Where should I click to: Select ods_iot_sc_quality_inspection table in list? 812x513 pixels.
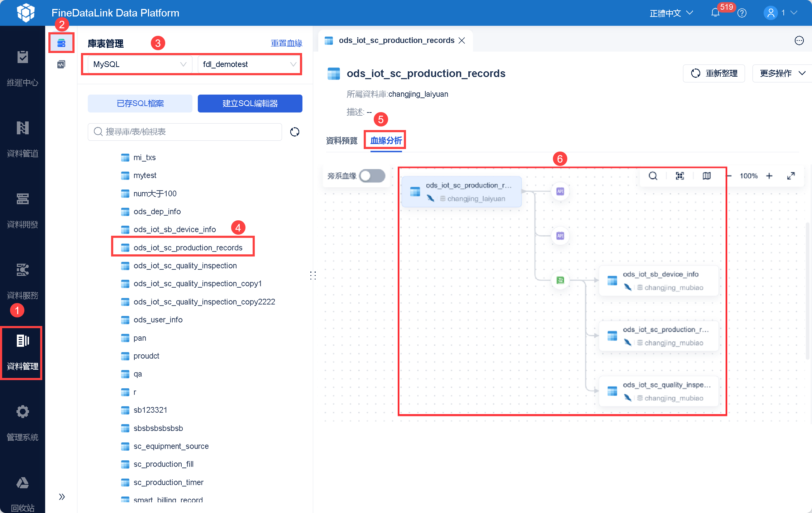185,265
